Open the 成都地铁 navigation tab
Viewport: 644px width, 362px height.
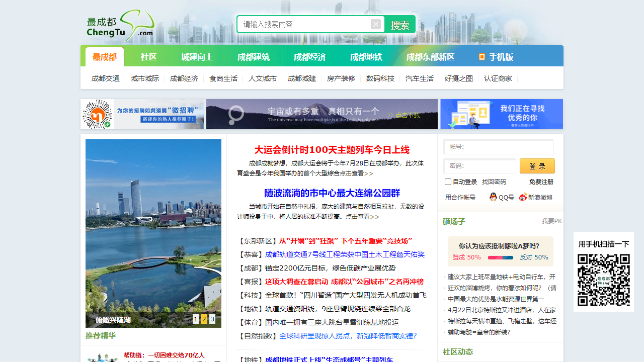click(x=366, y=57)
